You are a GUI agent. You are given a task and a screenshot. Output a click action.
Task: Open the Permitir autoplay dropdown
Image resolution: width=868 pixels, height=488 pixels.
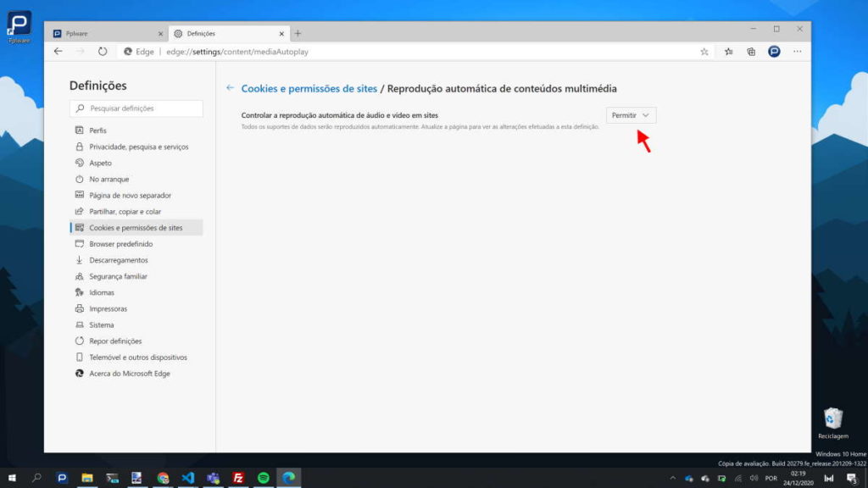(630, 115)
